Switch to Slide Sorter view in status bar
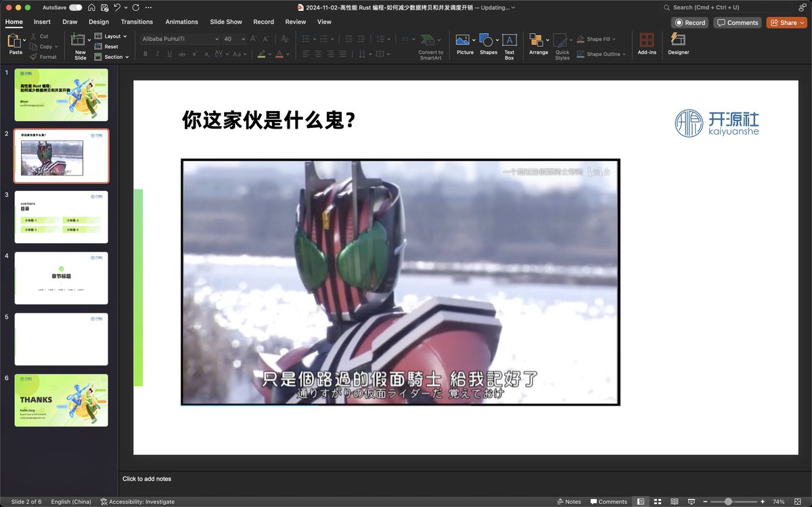Screen dimensions: 812x507 tap(657, 502)
